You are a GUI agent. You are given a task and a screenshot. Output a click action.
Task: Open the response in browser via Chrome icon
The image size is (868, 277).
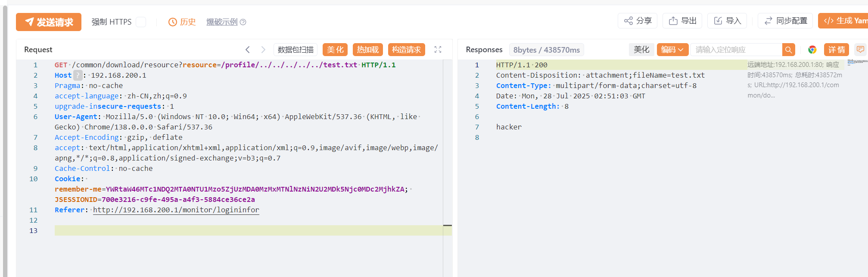coord(812,50)
